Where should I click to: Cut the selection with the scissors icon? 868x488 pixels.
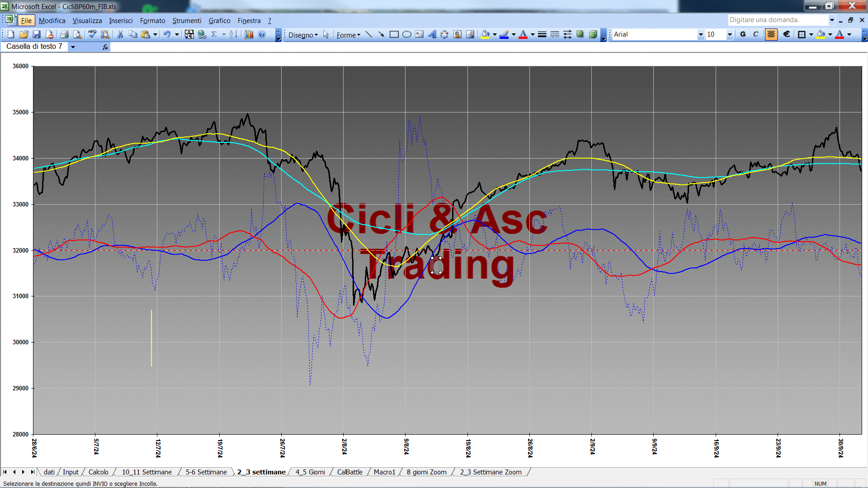[120, 34]
